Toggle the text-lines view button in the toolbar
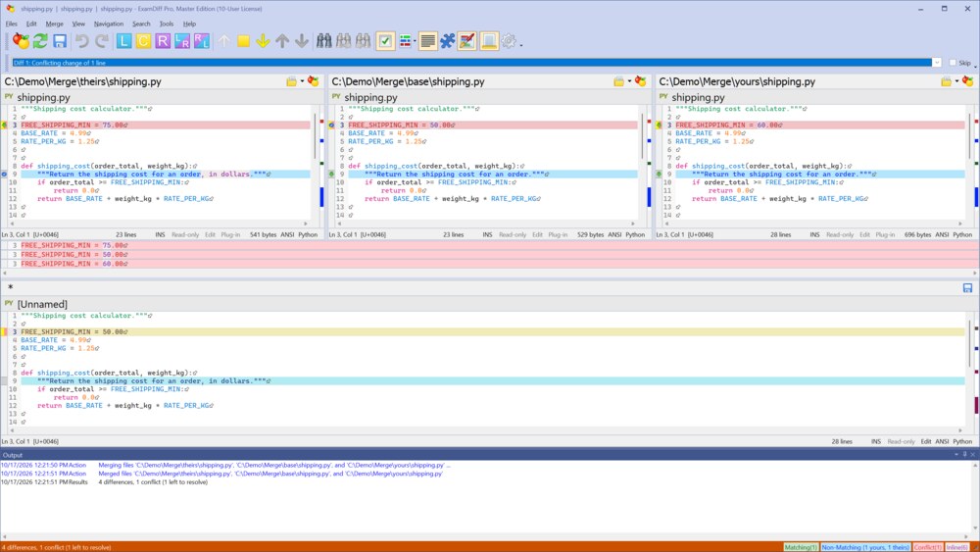Image resolution: width=980 pixels, height=552 pixels. pyautogui.click(x=428, y=41)
